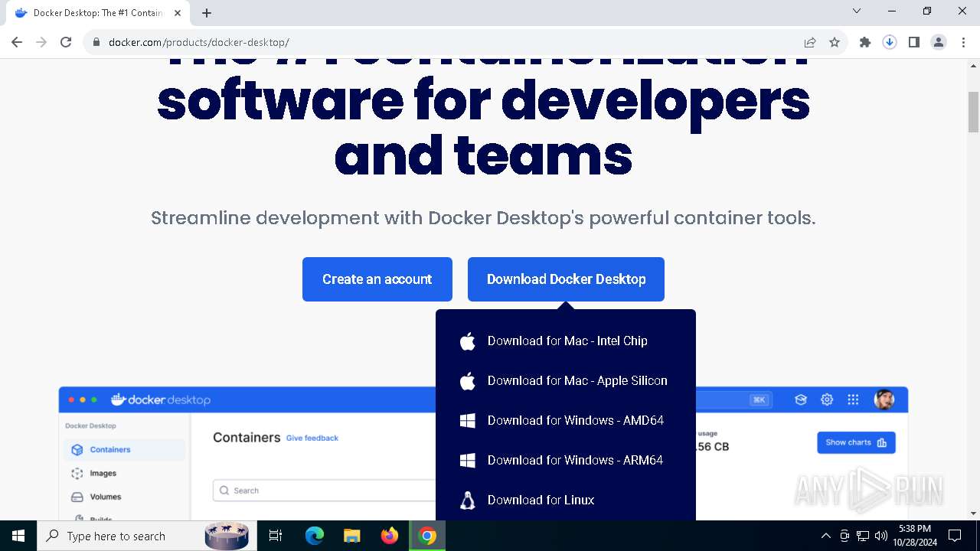980x551 pixels.
Task: Click the Learning center graduation cap icon
Action: coord(801,399)
